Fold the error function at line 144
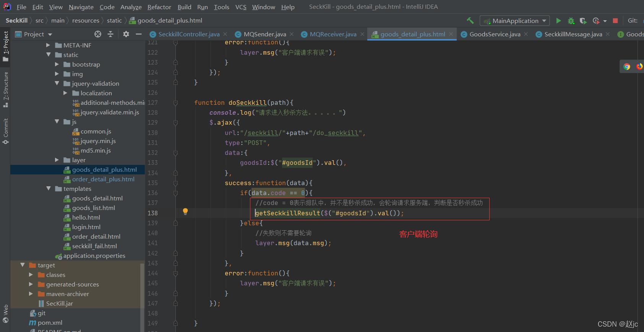 (175, 273)
